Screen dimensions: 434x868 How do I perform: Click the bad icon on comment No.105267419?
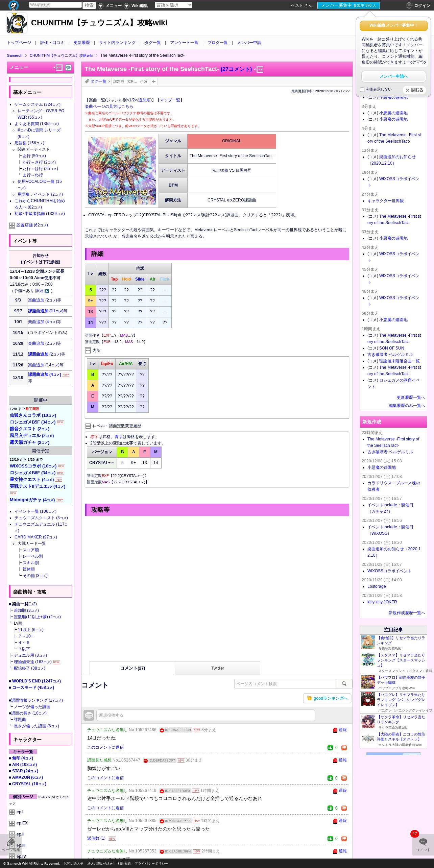click(x=344, y=808)
